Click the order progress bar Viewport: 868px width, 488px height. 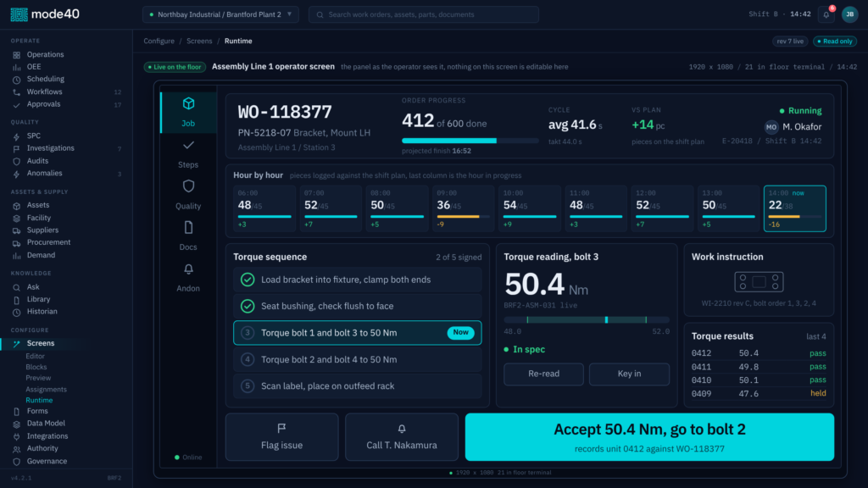click(470, 141)
